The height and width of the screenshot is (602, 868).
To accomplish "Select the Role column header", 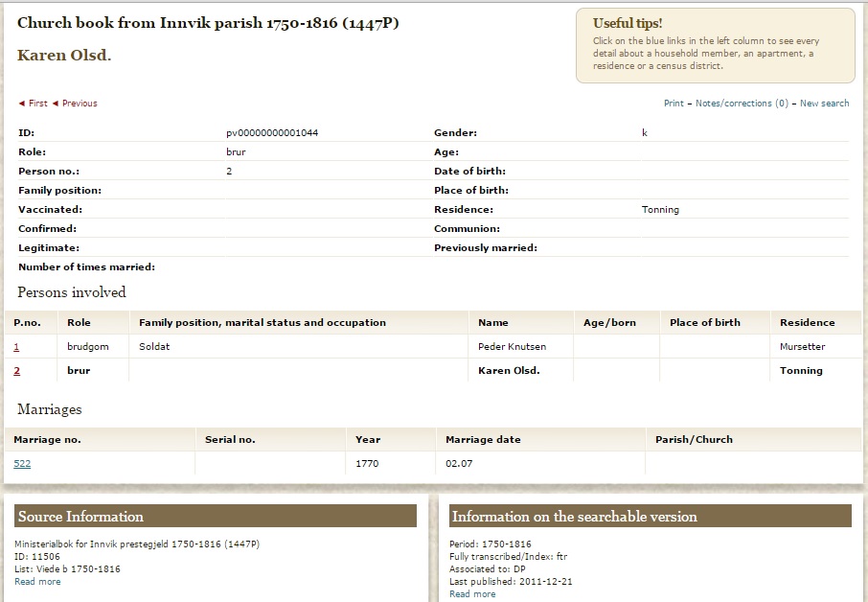I will coord(79,322).
